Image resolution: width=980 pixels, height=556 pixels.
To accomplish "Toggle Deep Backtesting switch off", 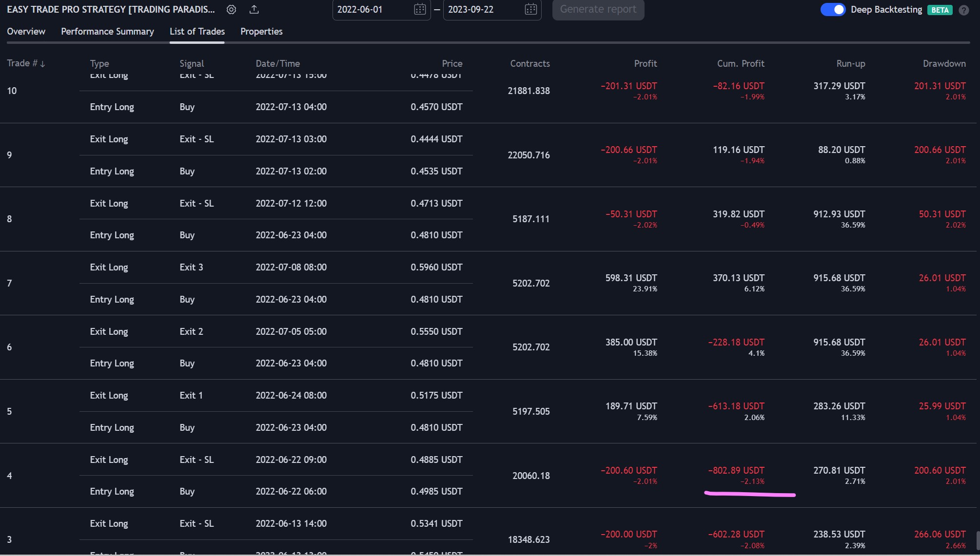I will point(833,10).
